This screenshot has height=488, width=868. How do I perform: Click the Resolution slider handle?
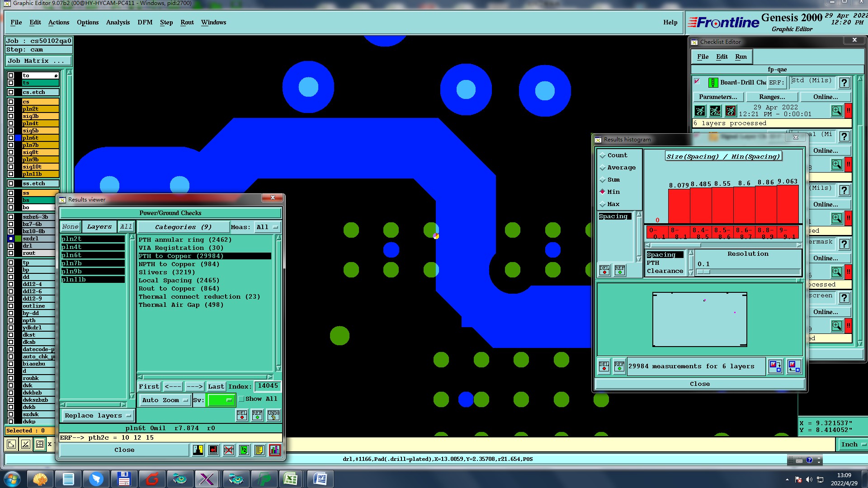click(703, 272)
